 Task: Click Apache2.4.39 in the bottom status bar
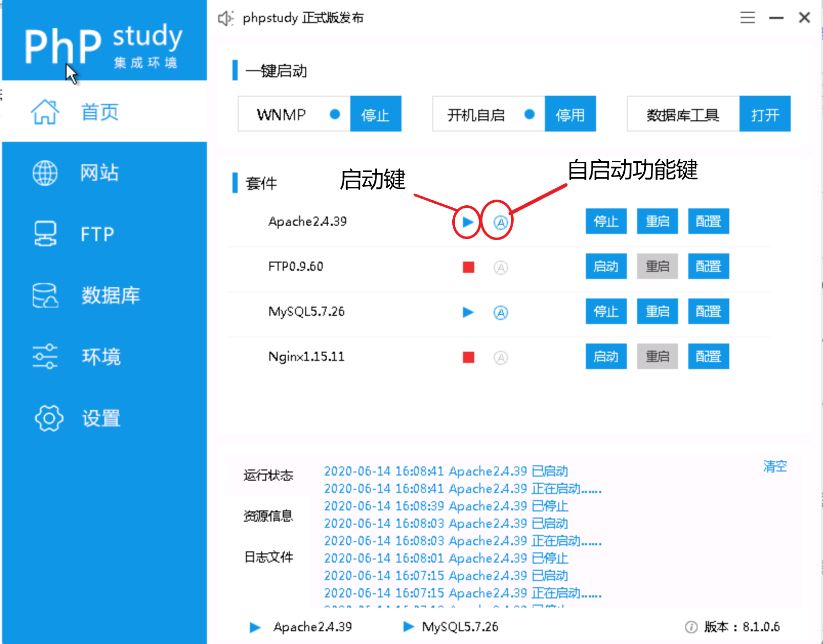tap(312, 627)
